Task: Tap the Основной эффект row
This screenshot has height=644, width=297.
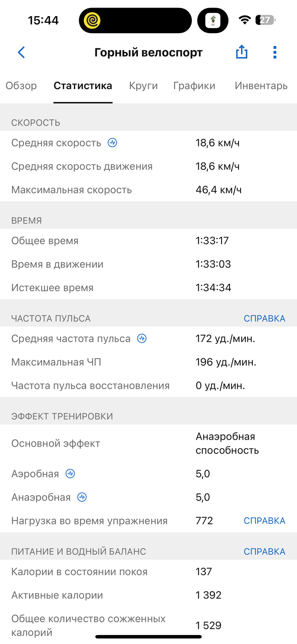Action: 148,444
